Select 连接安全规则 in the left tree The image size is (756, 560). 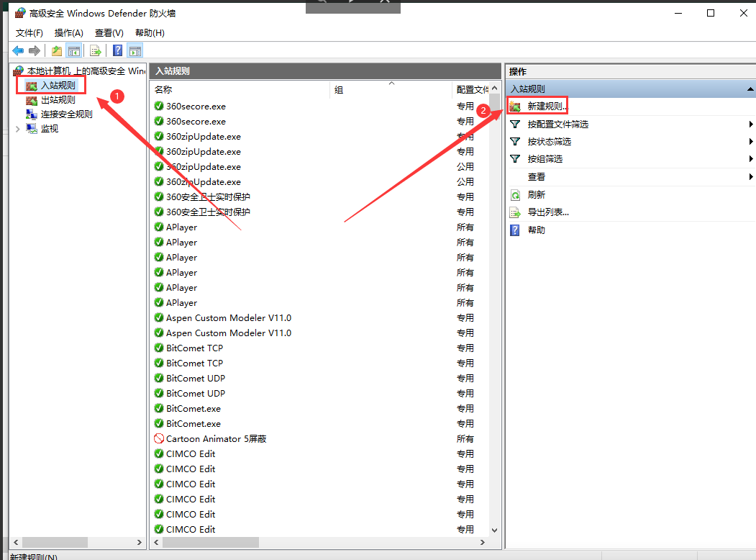(x=66, y=114)
